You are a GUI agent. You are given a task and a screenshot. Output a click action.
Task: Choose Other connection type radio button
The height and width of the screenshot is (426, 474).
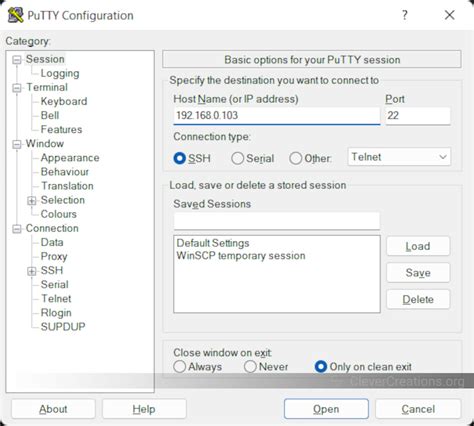[296, 158]
